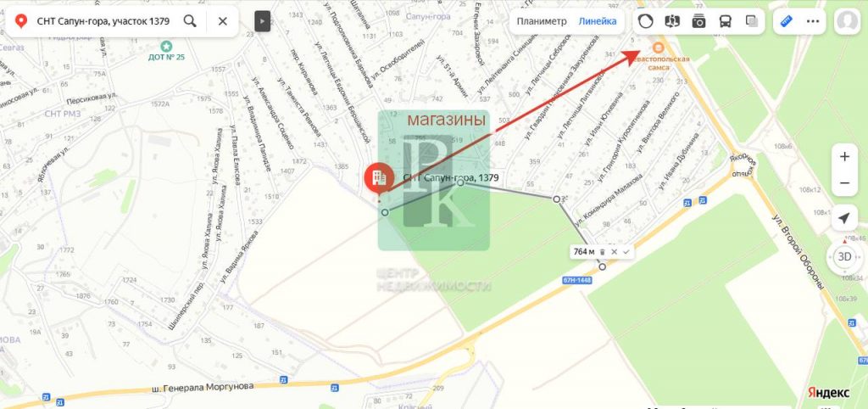Open the three-dots more menu
This screenshot has width=868, height=409.
click(813, 21)
